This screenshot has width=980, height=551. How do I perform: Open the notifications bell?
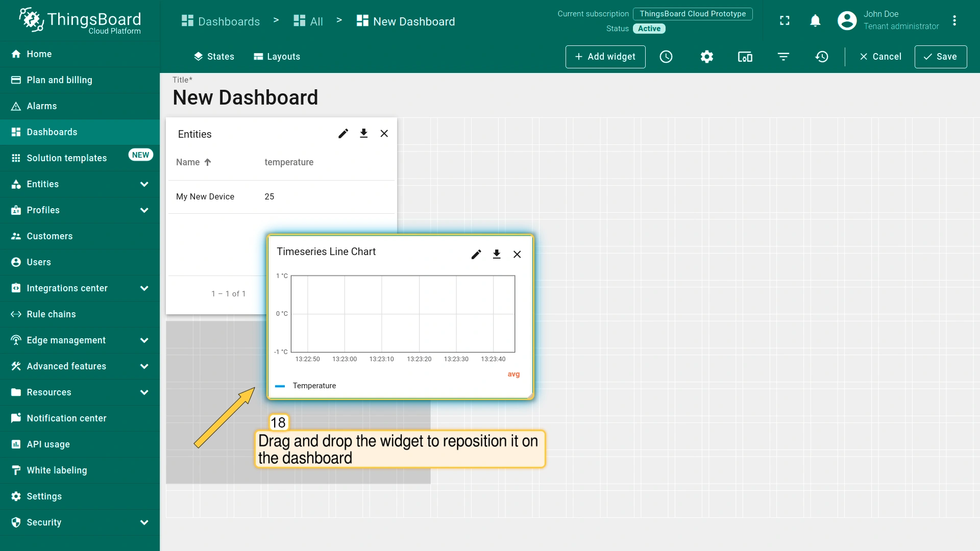[815, 21]
